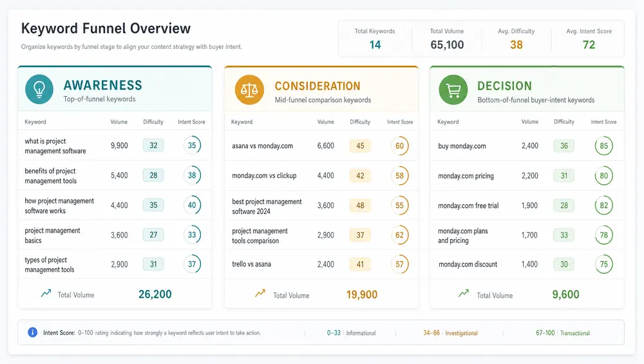
Task: Click the Consideration balance scales icon
Action: click(x=249, y=90)
